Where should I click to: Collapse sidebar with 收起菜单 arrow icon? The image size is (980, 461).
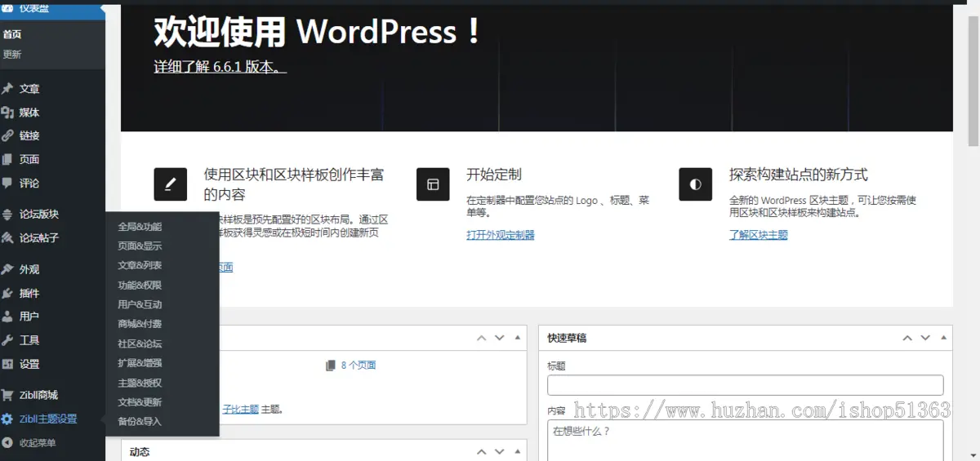7,443
